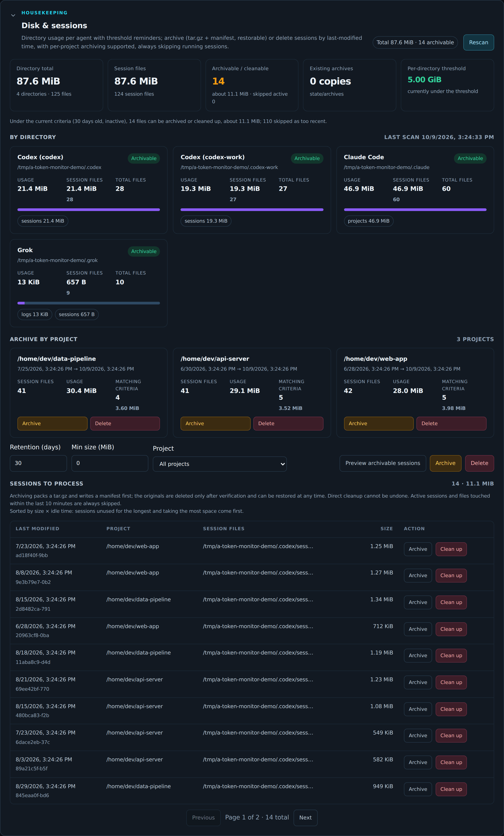Click the 'sessions 657 B' chip
This screenshot has height=836, width=504.
point(77,315)
